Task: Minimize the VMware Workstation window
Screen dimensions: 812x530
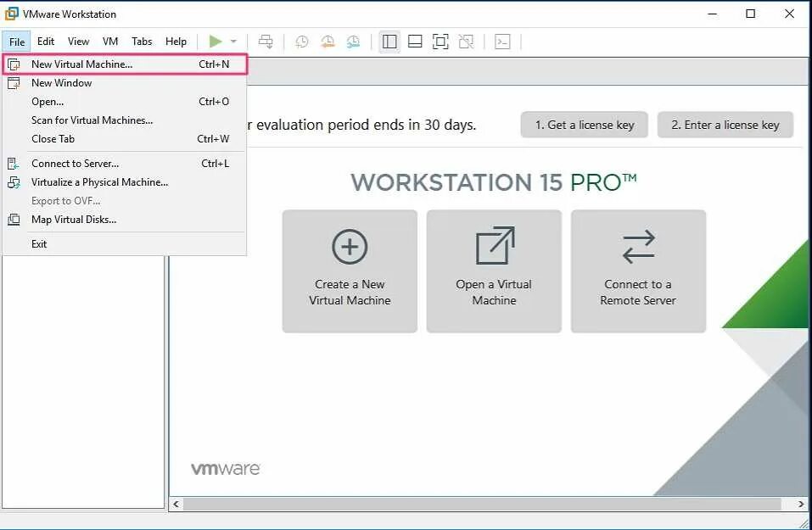Action: (x=713, y=14)
